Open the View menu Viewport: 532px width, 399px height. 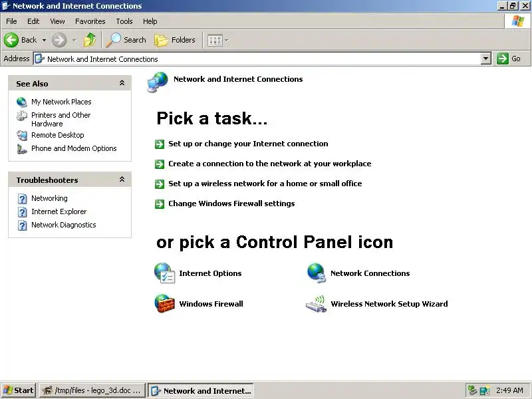(x=57, y=21)
